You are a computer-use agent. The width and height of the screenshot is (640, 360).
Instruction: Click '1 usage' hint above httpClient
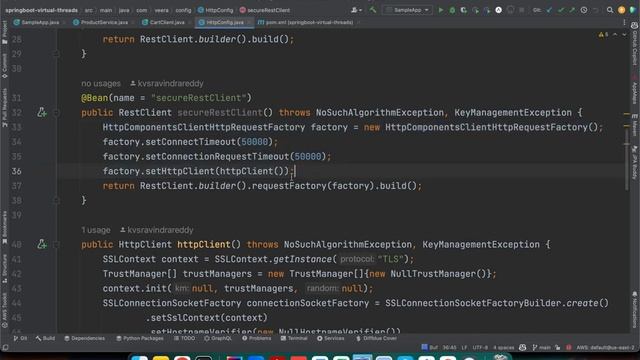tap(96, 230)
